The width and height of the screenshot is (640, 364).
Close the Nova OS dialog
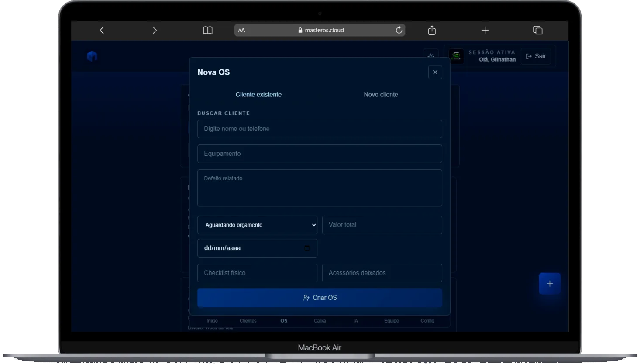pyautogui.click(x=435, y=72)
